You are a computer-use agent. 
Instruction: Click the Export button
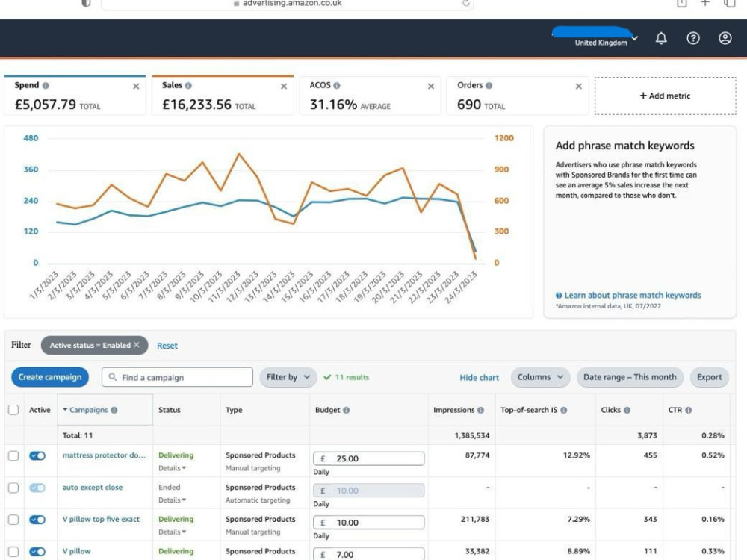click(x=710, y=377)
